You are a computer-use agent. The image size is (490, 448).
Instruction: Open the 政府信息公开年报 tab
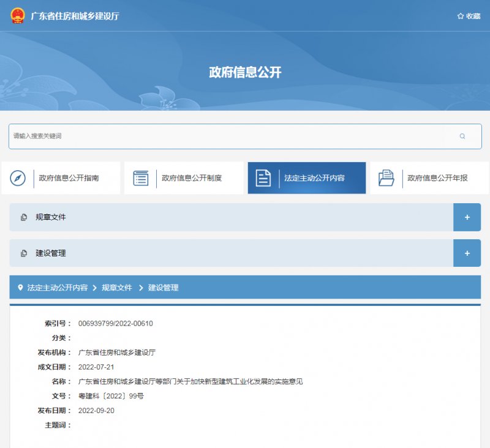click(x=437, y=177)
